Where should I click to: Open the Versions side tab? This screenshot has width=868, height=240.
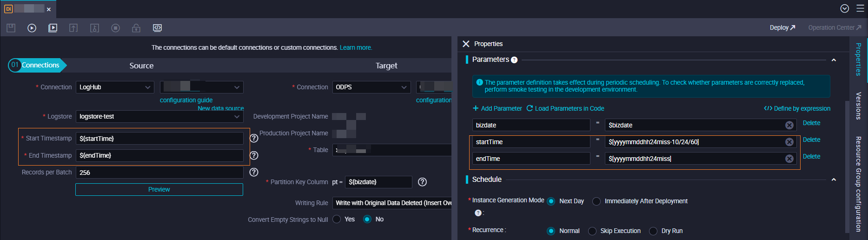(858, 106)
